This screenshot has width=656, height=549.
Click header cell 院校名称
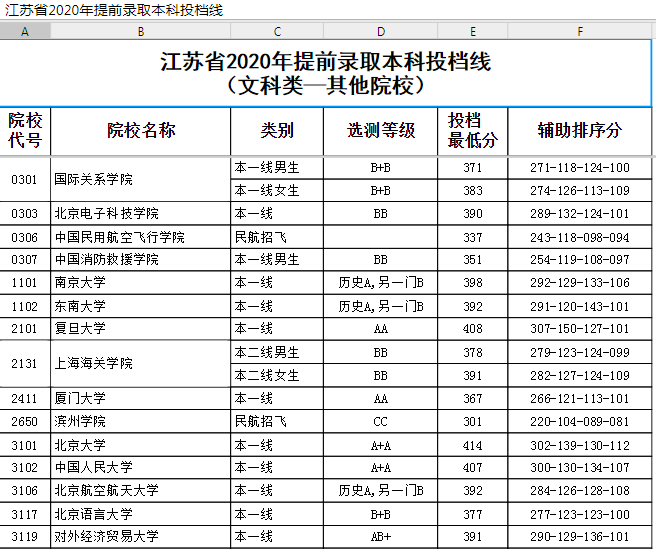(x=141, y=131)
